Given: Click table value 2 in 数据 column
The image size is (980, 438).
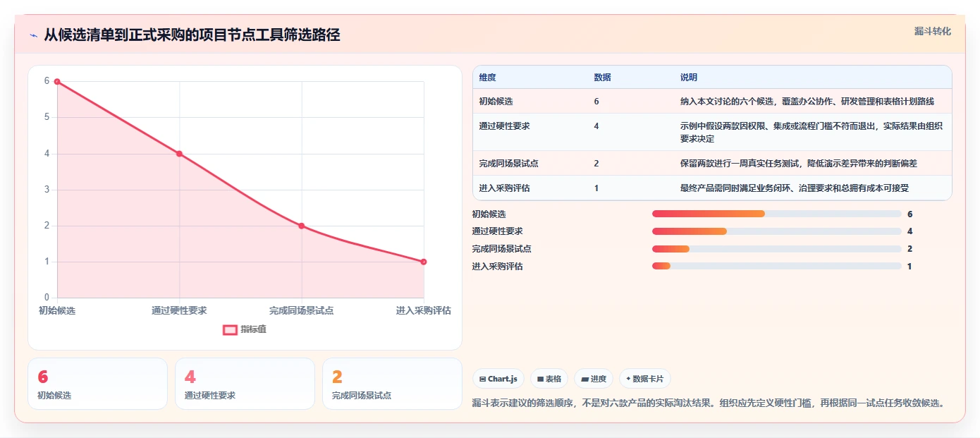Looking at the screenshot, I should (x=596, y=164).
